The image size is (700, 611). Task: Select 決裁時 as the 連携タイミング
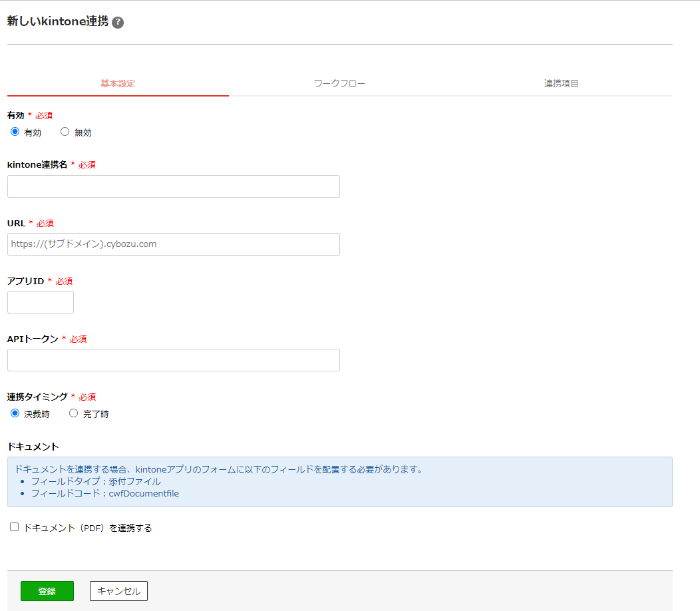click(x=15, y=413)
